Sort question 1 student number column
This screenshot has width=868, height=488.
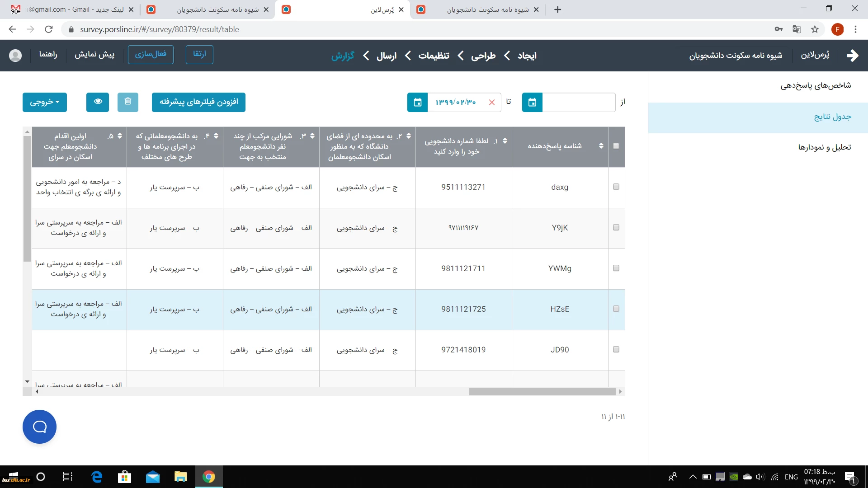click(505, 141)
